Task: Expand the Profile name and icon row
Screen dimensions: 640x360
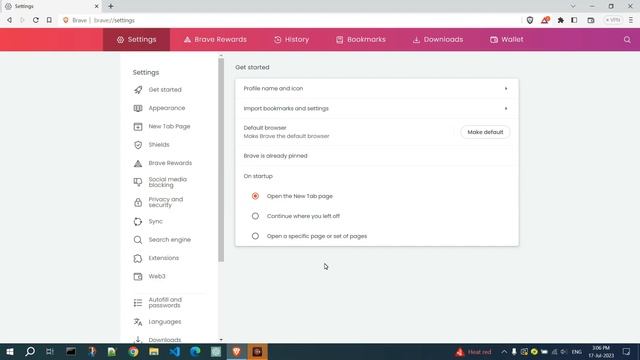Action: tap(377, 89)
